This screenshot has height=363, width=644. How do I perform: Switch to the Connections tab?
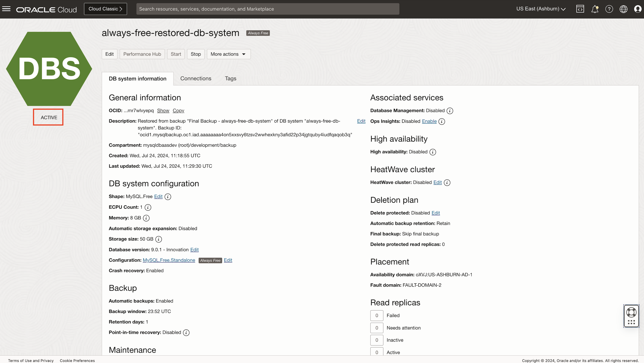pyautogui.click(x=195, y=78)
